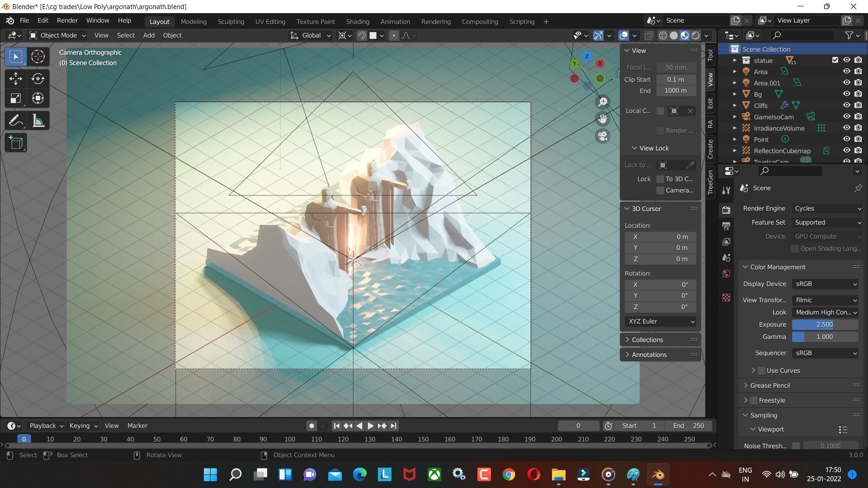
Task: Open Google Chrome from the taskbar
Action: [x=509, y=474]
